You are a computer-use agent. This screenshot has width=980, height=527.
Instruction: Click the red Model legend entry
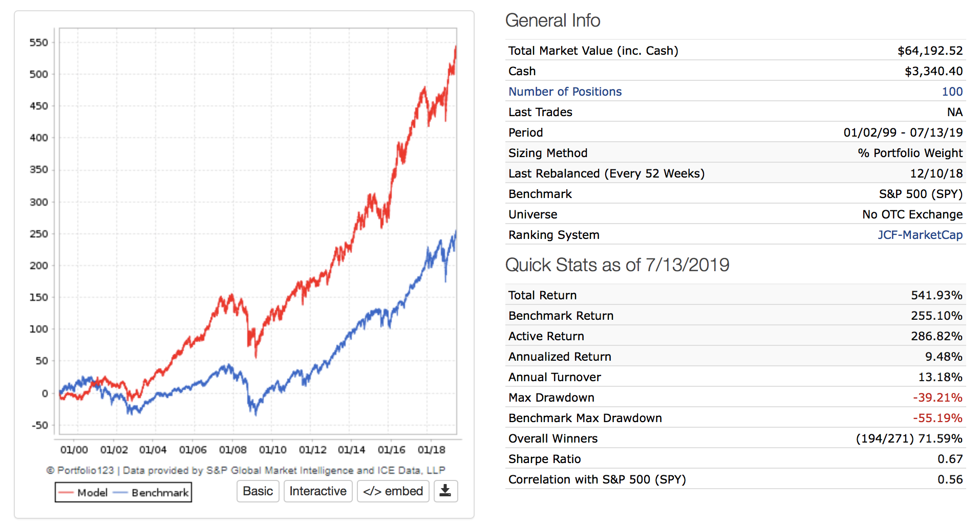click(83, 493)
